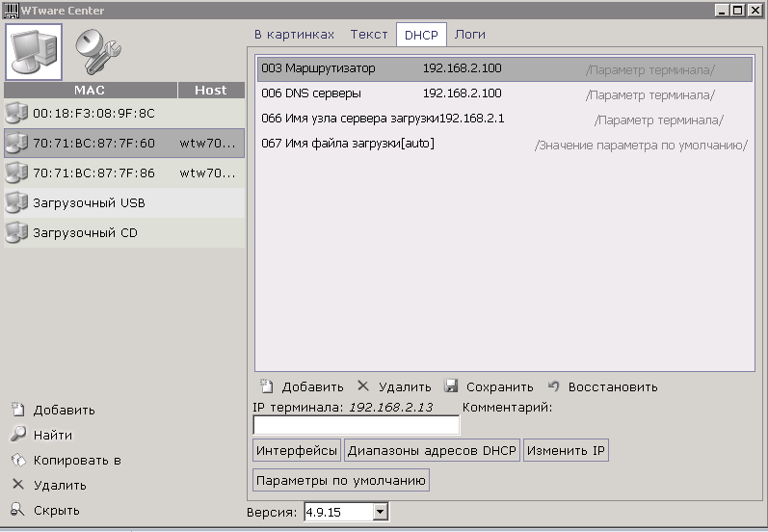Viewport: 768px width, 532px height.
Task: Click the Сохранить floppy disk icon
Action: point(451,386)
